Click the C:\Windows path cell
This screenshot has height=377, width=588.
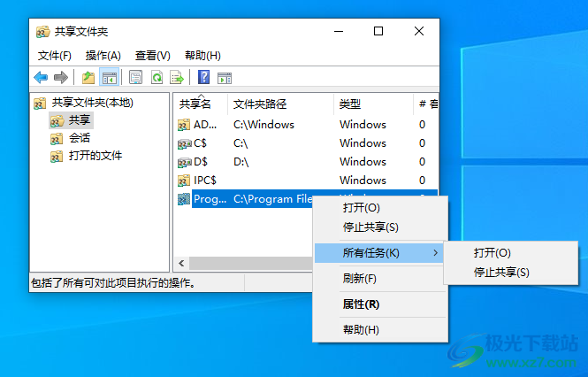coord(263,125)
